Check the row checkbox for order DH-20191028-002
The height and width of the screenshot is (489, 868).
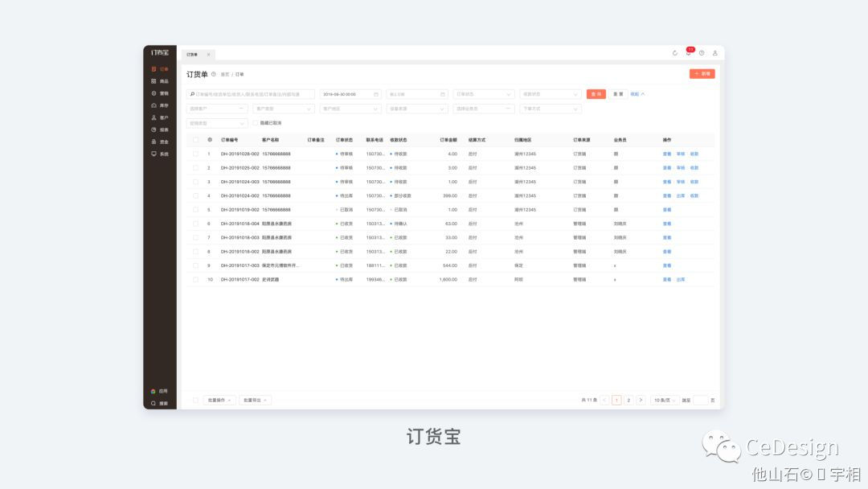pos(195,154)
